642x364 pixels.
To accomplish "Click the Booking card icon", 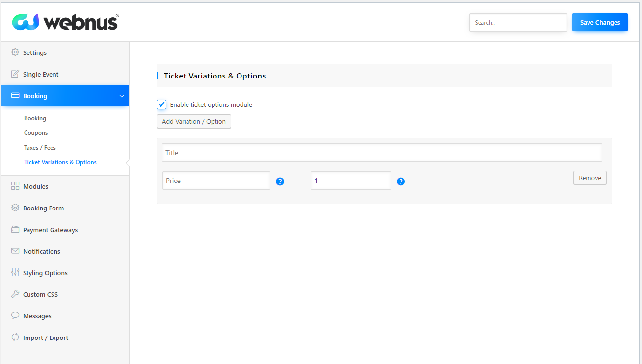I will click(x=15, y=95).
